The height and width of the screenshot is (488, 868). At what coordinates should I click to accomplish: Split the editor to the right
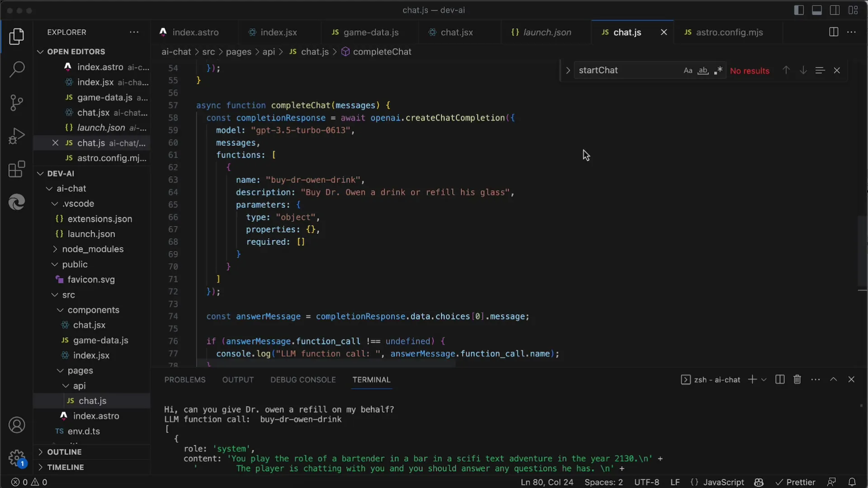[834, 32]
